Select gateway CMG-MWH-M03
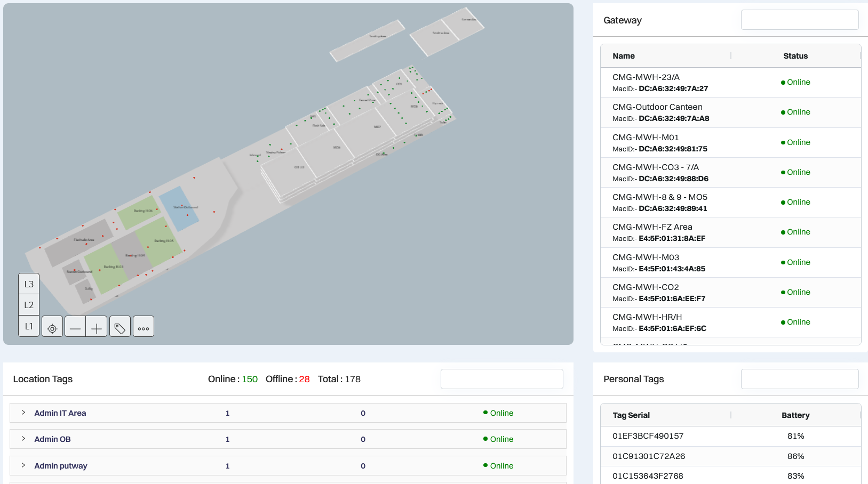 coord(731,263)
